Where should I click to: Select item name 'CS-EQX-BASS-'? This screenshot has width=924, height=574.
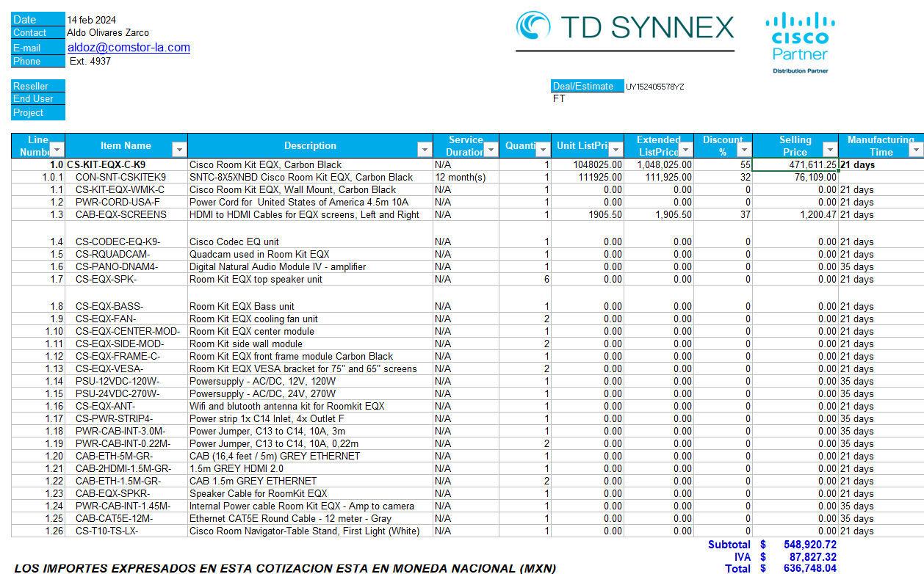click(109, 307)
